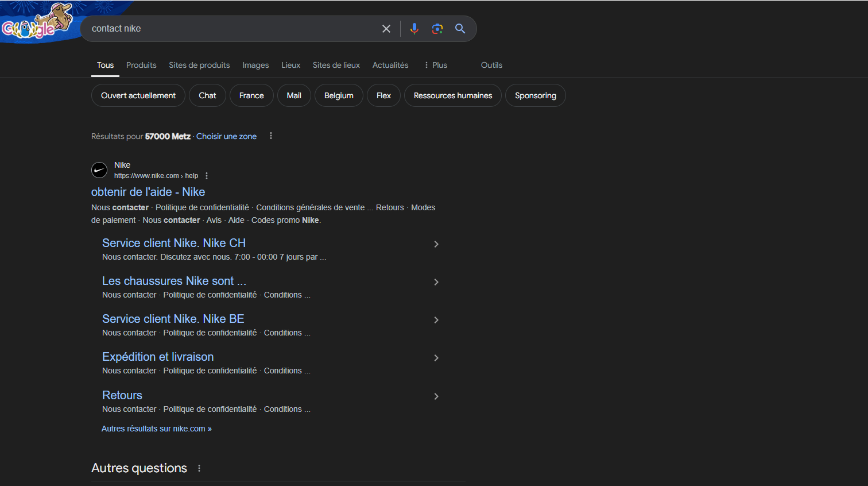Apply the Mail filter chip
868x486 pixels.
click(294, 95)
